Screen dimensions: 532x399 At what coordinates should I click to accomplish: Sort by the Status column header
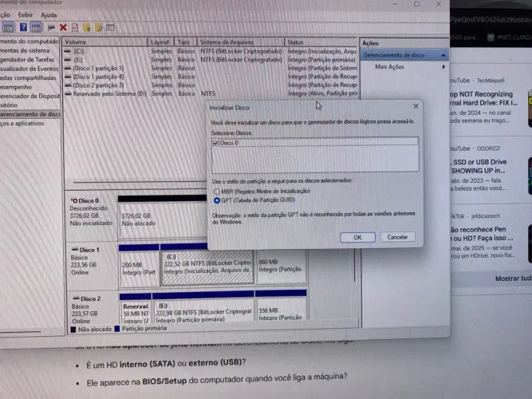coord(321,42)
